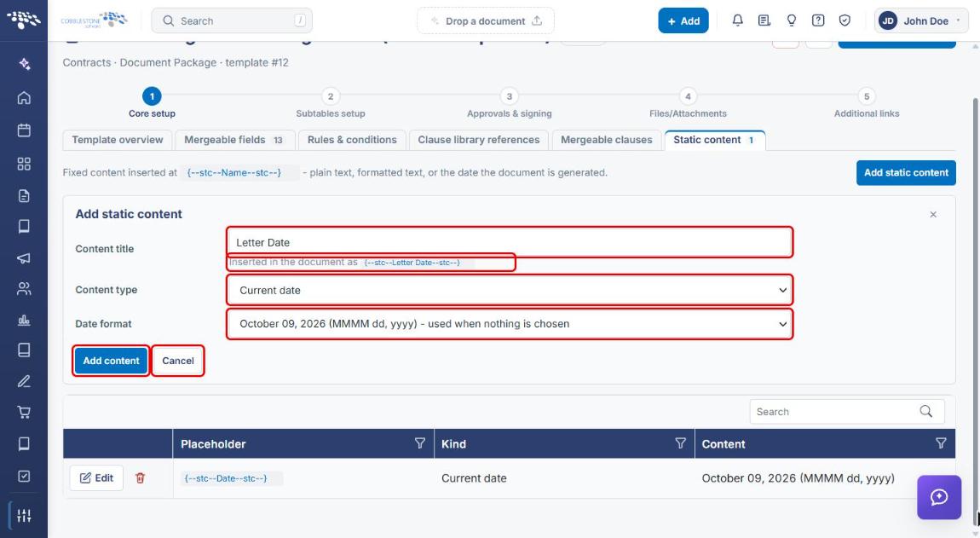Edit the Date placeholder row
The height and width of the screenshot is (538, 980).
pyautogui.click(x=96, y=478)
